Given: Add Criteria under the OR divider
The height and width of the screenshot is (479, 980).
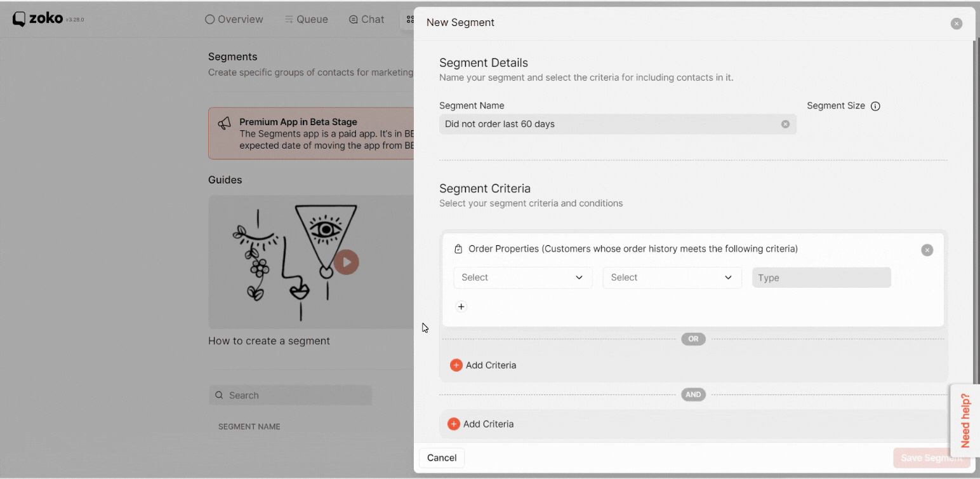Looking at the screenshot, I should click(483, 365).
